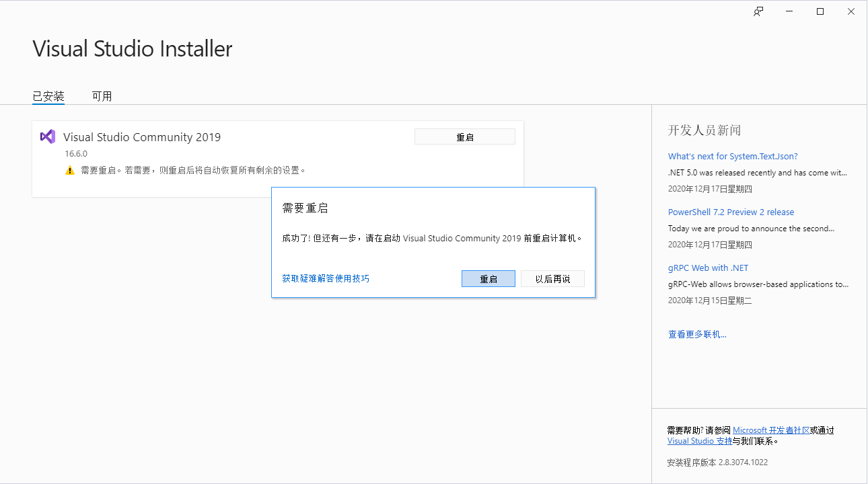Click the '.NET 5.0 was released recently' summary
868x484 pixels.
(x=758, y=172)
